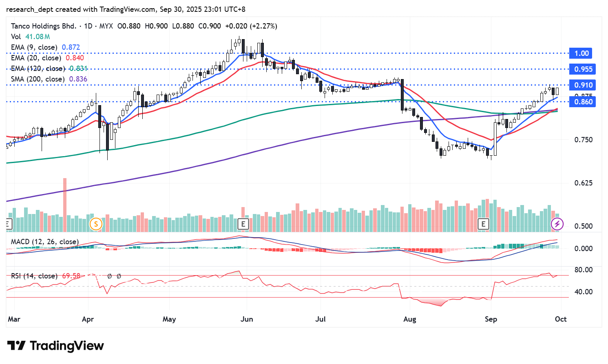Click the purple lightning bolt icon
Image resolution: width=608 pixels, height=364 pixels.
[557, 224]
